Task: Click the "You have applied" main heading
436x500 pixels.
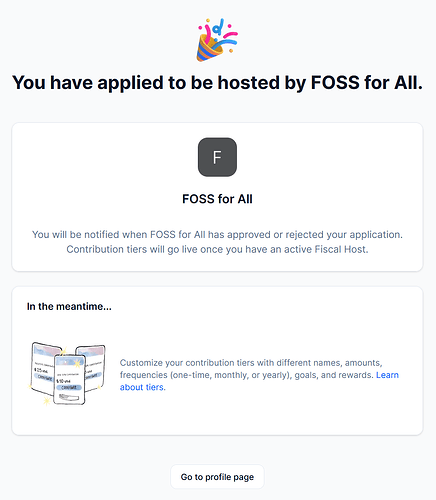Action: (x=217, y=83)
